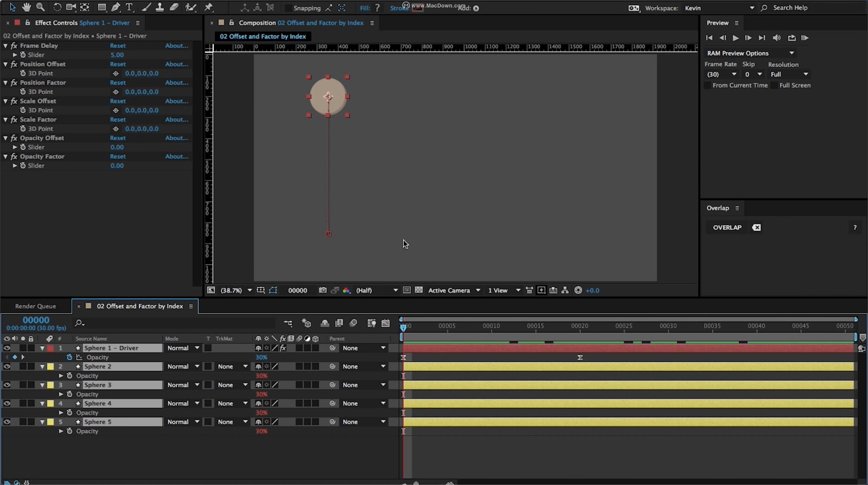Open the graph editor icon in timeline

point(386,323)
